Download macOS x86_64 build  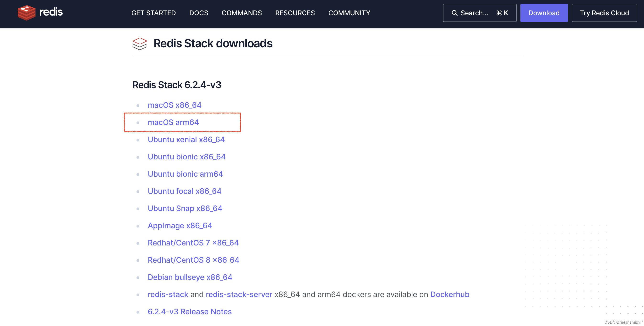tap(175, 105)
